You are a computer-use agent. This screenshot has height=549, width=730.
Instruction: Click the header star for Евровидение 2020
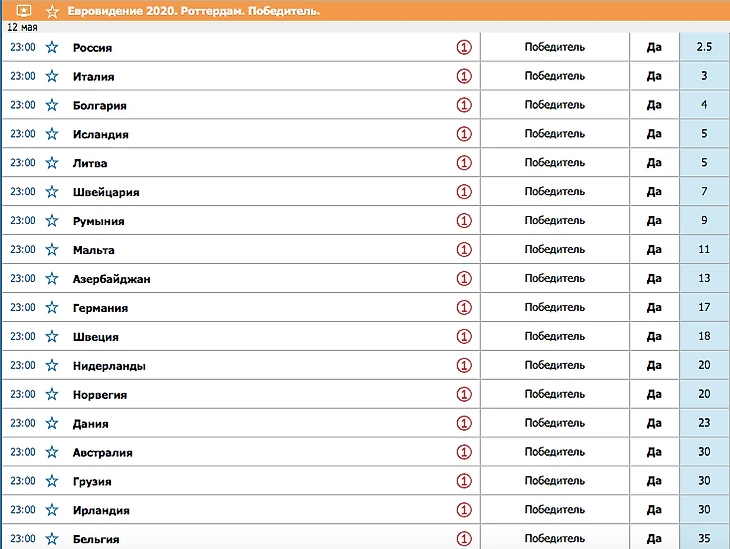pos(52,11)
